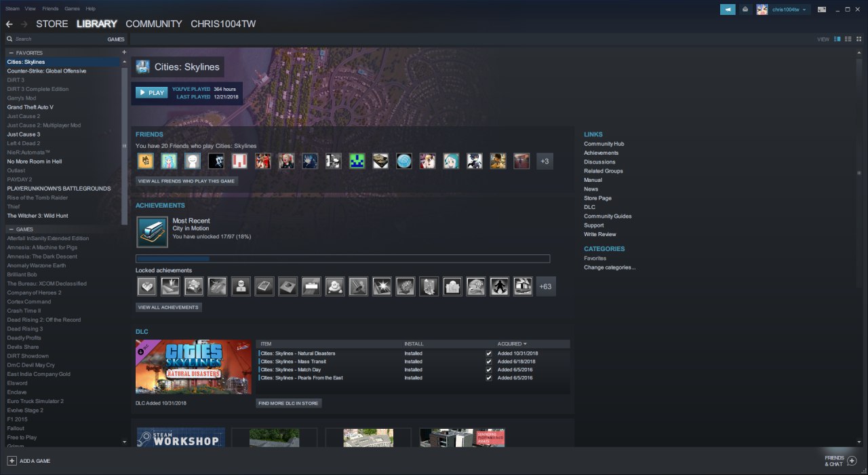
Task: Open the red and white striped friend avatar
Action: pos(239,161)
